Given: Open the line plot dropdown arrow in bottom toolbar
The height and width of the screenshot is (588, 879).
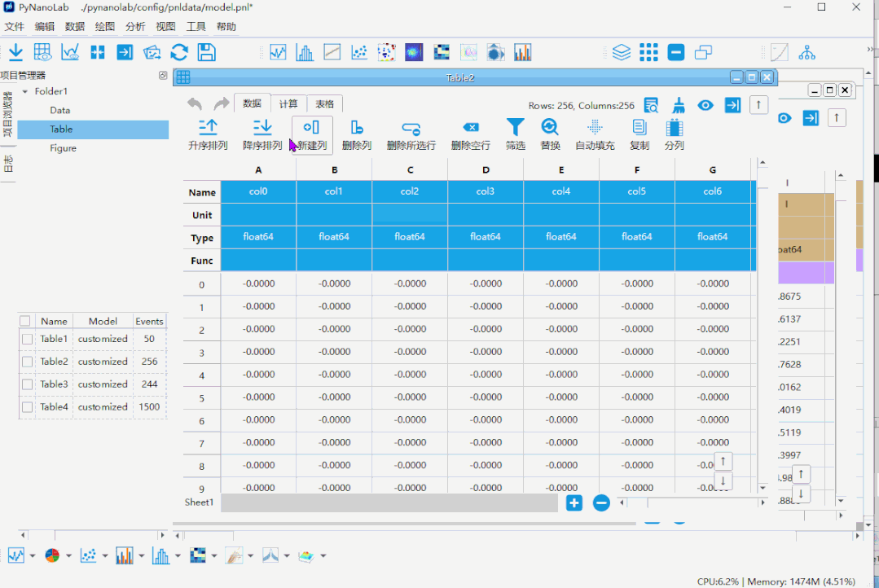Looking at the screenshot, I should click(33, 556).
